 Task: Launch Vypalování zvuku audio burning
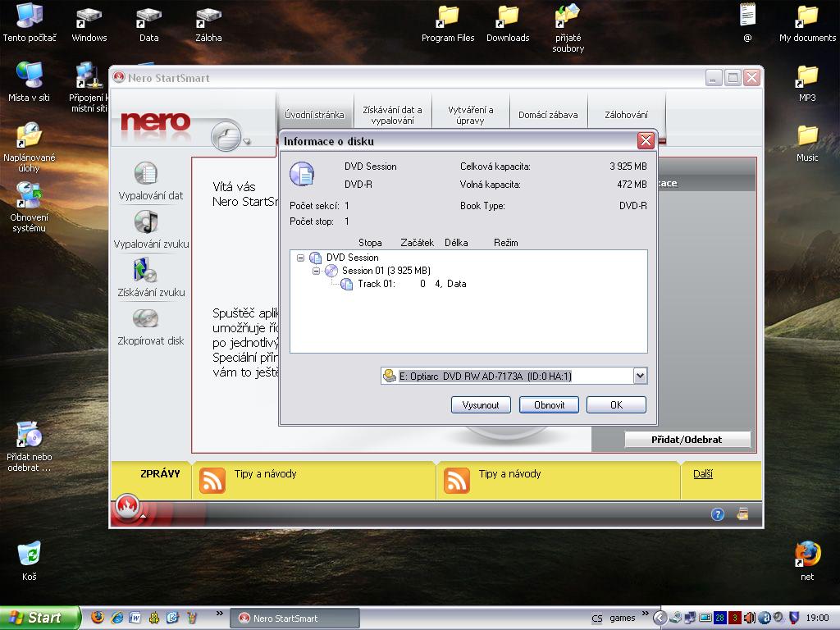pos(146,221)
